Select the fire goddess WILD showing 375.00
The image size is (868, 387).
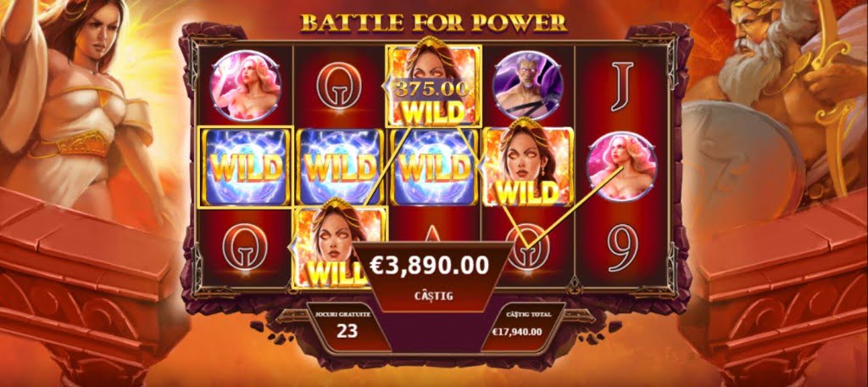point(434,84)
